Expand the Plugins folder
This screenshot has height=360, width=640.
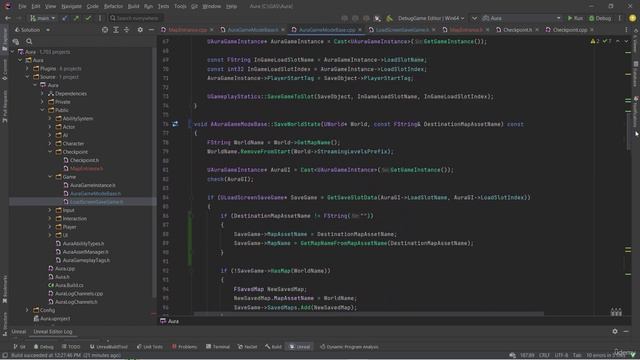pyautogui.click(x=27, y=69)
